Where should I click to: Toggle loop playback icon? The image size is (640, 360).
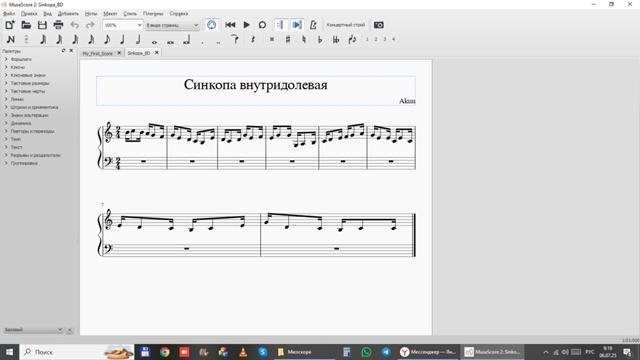[x=262, y=25]
